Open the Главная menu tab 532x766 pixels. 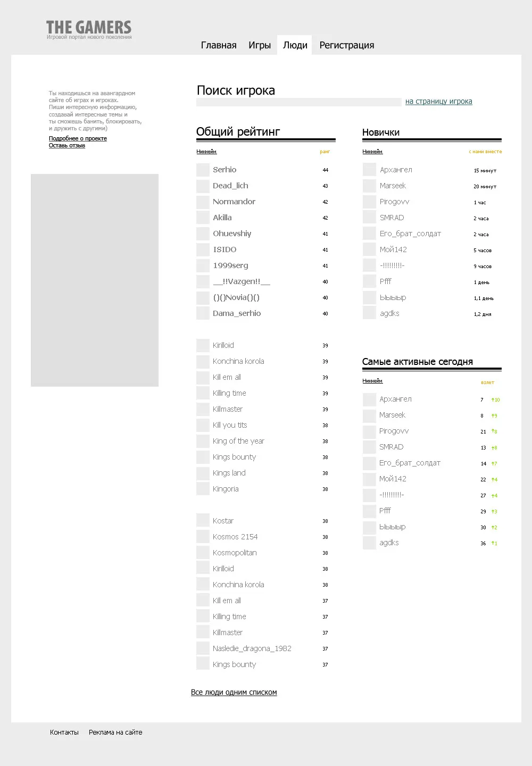pyautogui.click(x=219, y=45)
